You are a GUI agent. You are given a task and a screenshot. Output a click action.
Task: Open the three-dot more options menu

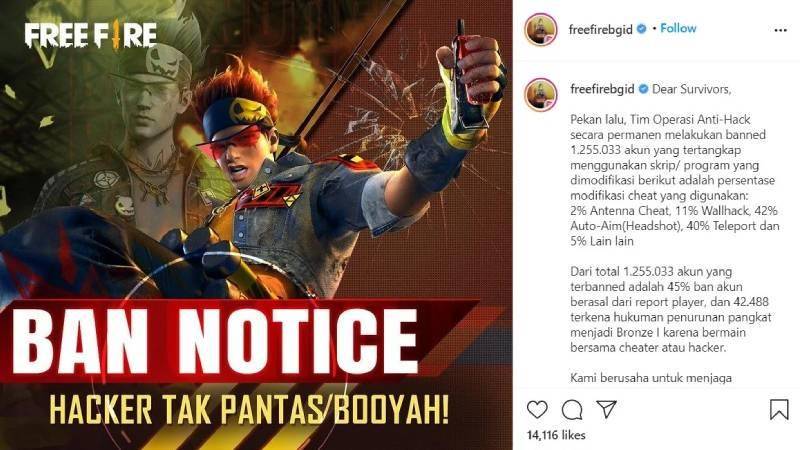pos(780,31)
